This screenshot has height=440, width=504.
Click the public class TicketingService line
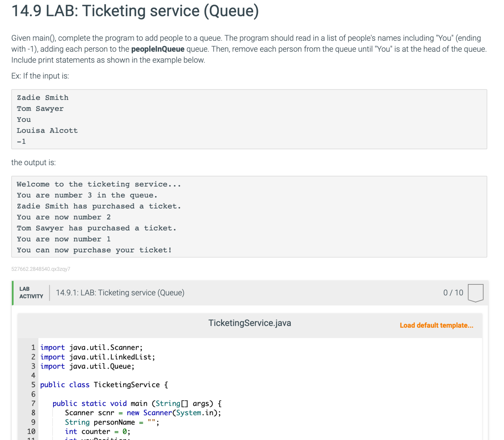(x=104, y=385)
